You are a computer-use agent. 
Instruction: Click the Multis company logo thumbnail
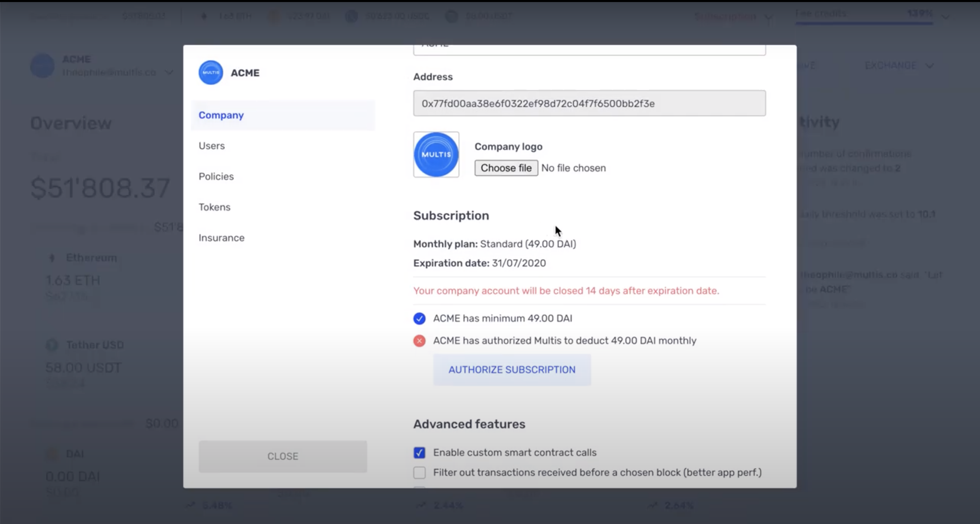(x=436, y=154)
